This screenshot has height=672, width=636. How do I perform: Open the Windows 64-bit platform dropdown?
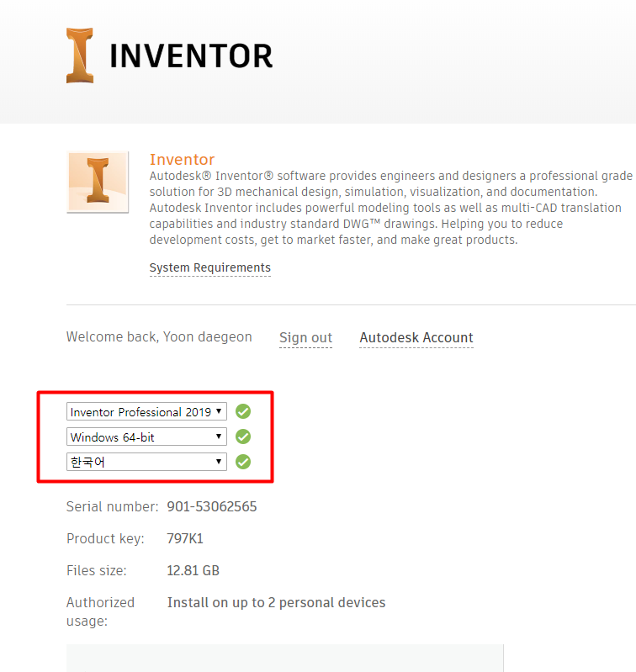click(146, 437)
